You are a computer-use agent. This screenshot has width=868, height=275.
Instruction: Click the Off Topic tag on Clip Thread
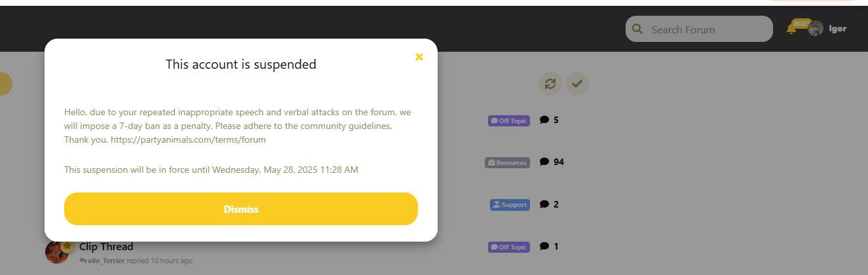[x=509, y=247]
